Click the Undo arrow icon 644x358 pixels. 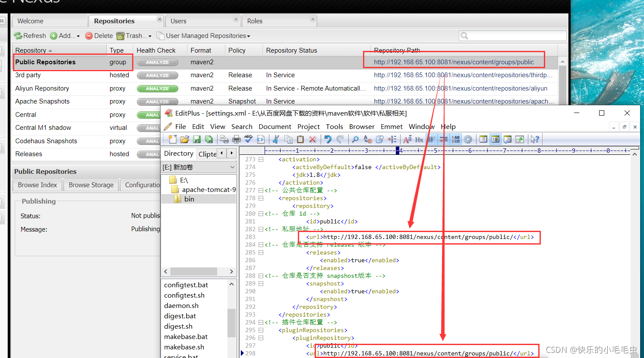pyautogui.click(x=328, y=139)
